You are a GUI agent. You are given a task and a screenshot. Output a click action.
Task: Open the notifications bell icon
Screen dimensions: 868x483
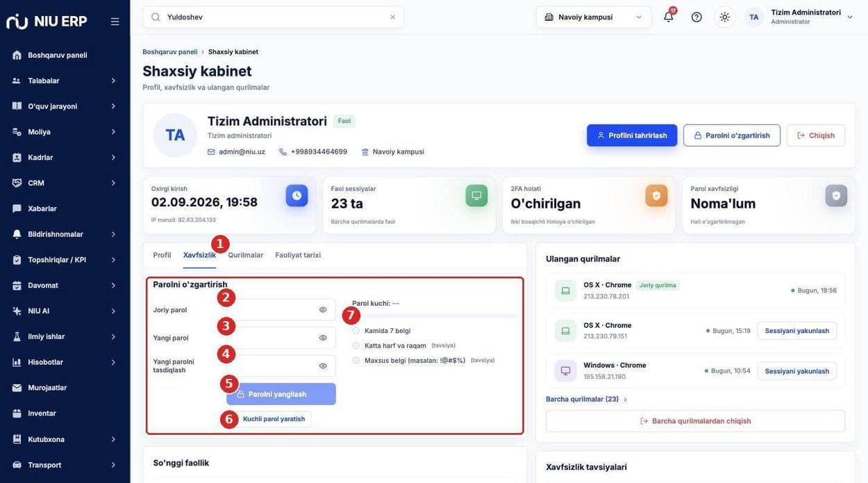pos(668,17)
